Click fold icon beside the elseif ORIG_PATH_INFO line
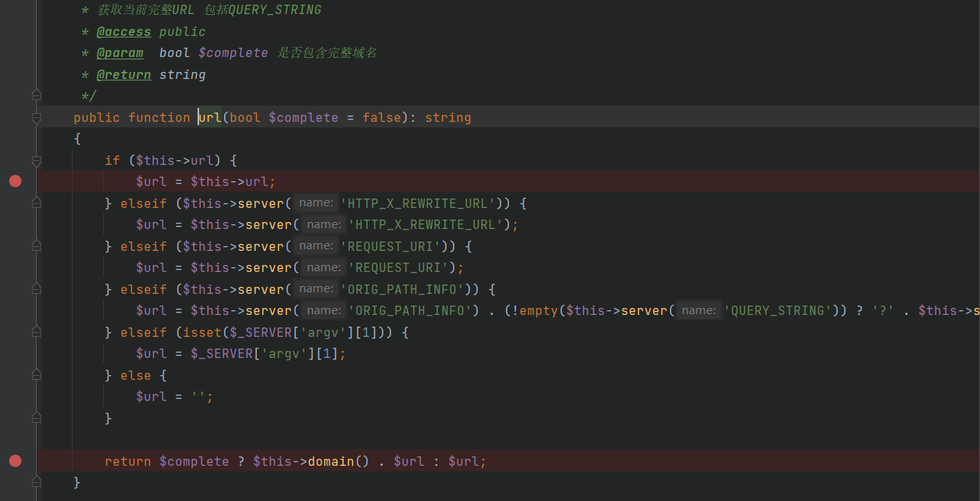This screenshot has width=980, height=501. 36,289
